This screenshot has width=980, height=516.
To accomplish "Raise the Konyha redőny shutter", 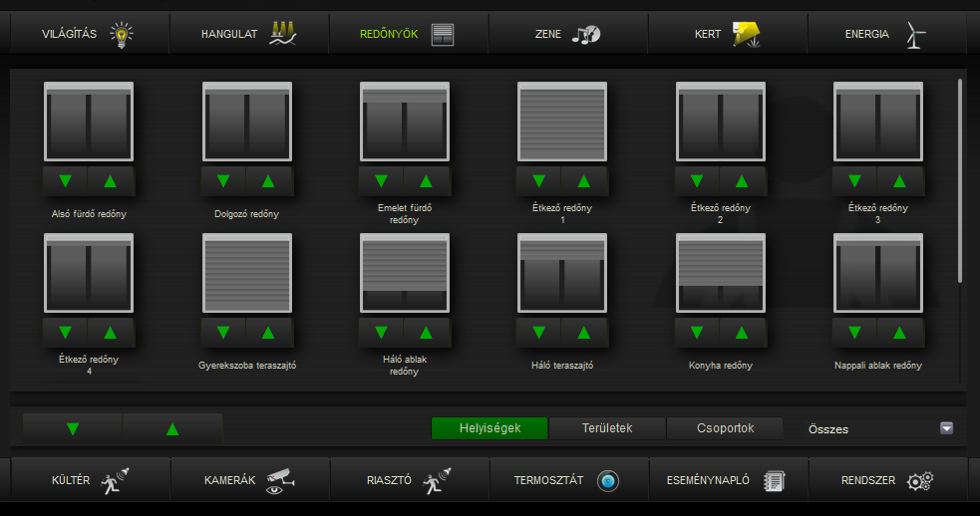I will click(743, 333).
